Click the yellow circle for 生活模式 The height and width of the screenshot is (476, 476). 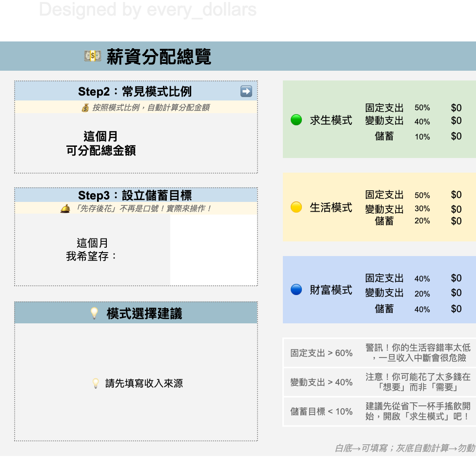pos(296,207)
